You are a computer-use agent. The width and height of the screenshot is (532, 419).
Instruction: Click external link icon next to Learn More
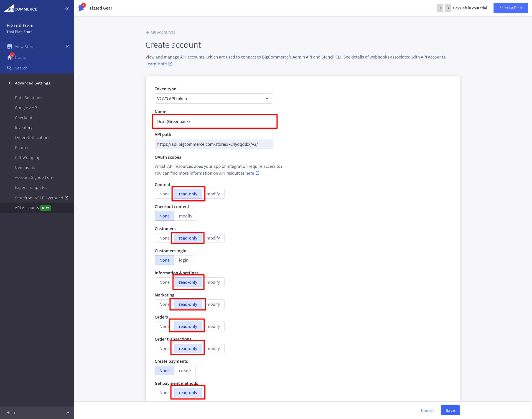(x=170, y=64)
